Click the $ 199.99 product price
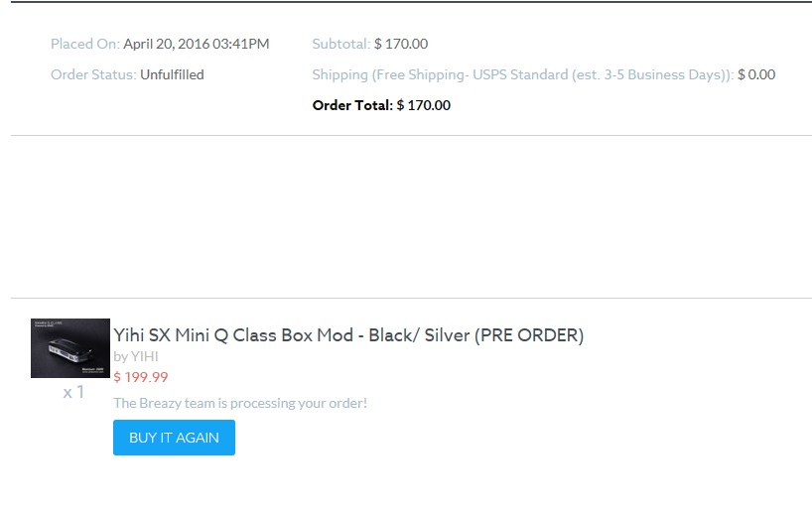The image size is (812, 513). [x=141, y=377]
